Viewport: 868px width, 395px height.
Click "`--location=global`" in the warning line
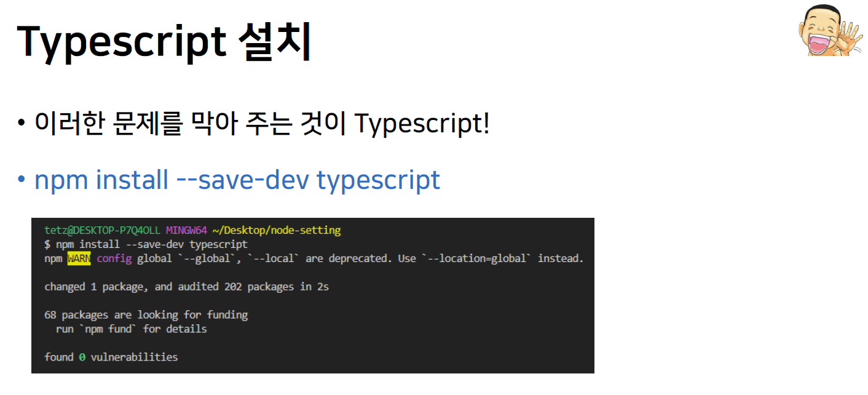pos(477,258)
